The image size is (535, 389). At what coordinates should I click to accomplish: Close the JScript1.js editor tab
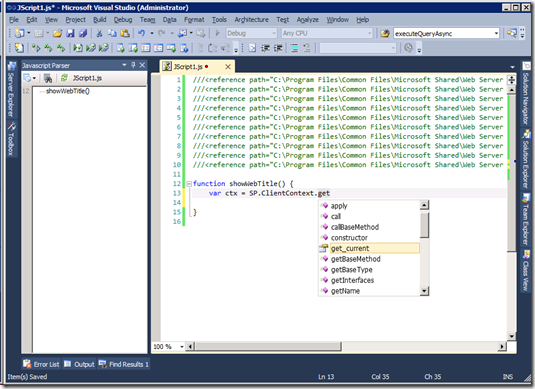[228, 67]
